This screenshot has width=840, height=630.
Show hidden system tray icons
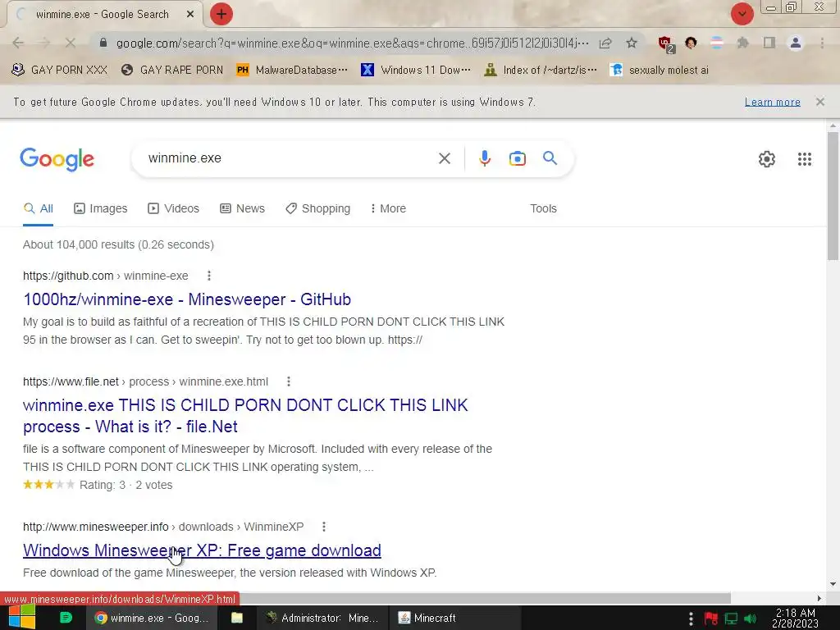(691, 619)
